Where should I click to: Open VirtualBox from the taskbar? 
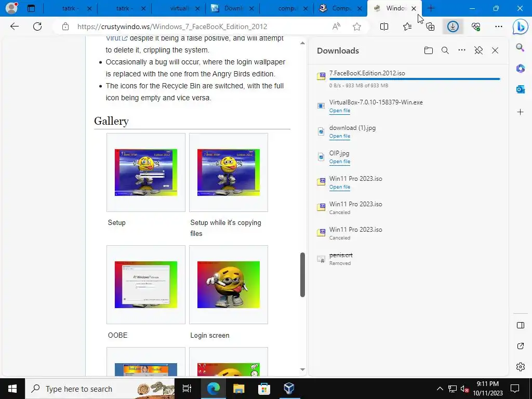(289, 389)
